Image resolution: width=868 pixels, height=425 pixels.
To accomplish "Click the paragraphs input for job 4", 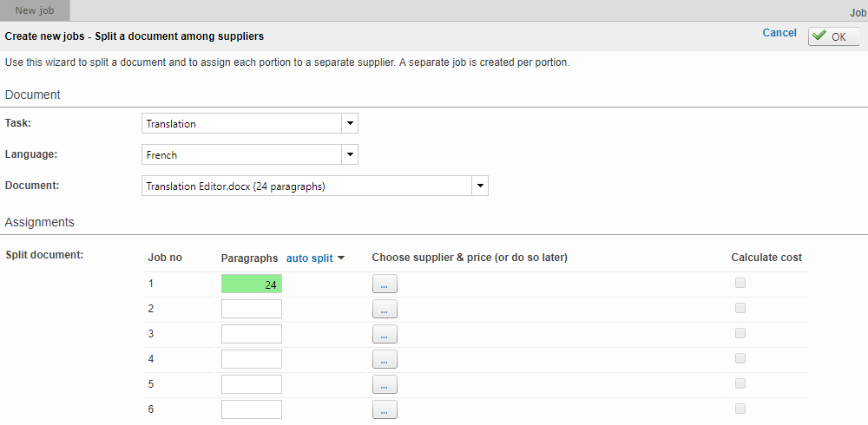I will pyautogui.click(x=252, y=359).
